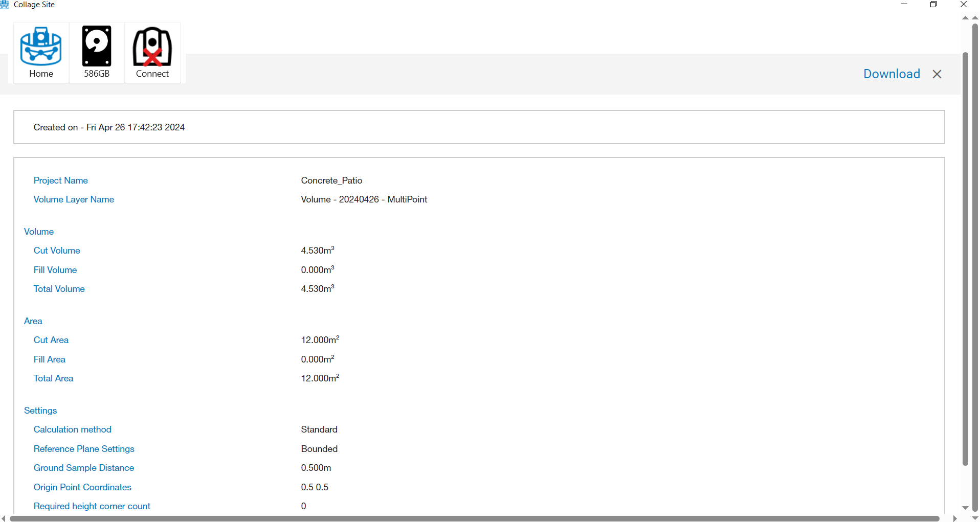Click the Connect device icon
The width and height of the screenshot is (980, 522).
152,52
